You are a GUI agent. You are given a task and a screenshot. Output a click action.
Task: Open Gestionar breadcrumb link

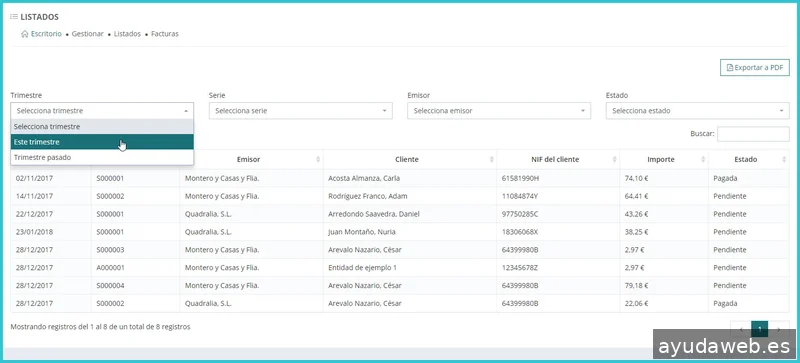(88, 34)
